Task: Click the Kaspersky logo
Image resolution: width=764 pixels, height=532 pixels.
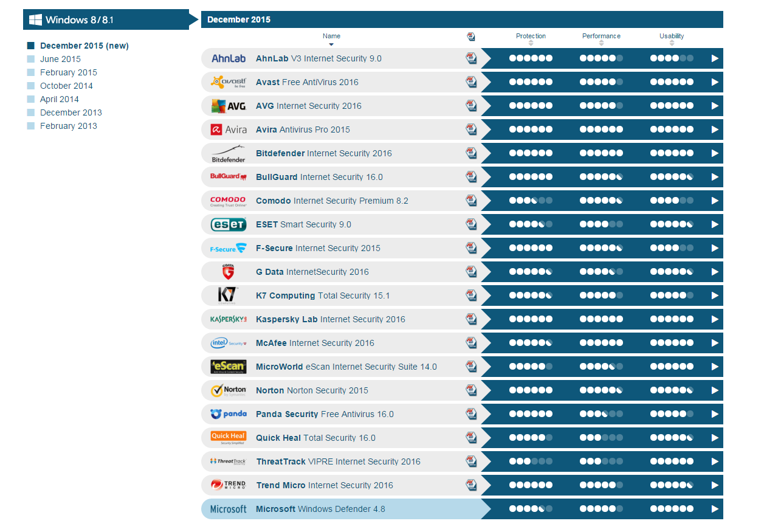Action: [x=228, y=319]
